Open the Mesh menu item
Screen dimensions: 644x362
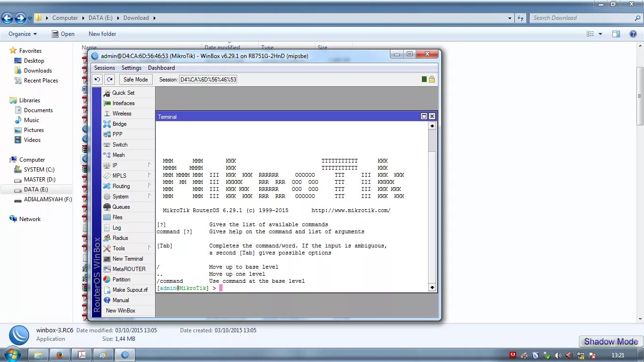[x=128, y=155]
